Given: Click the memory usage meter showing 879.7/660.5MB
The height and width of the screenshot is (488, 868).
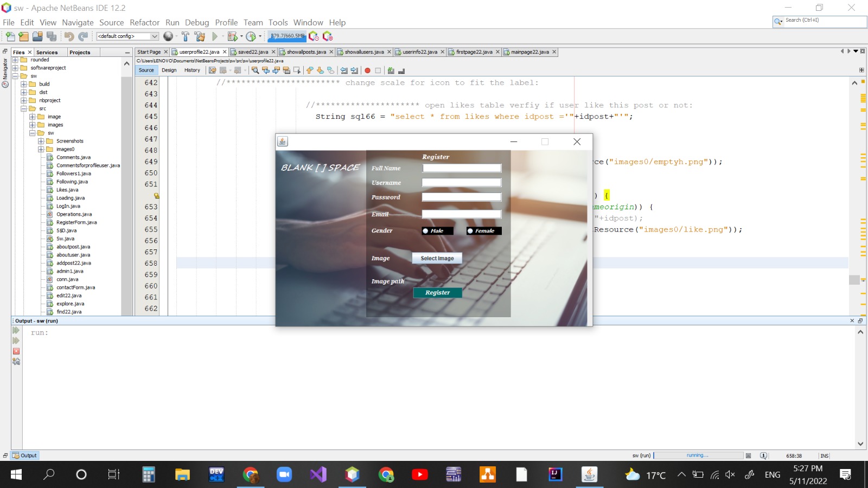Looking at the screenshot, I should tap(286, 36).
